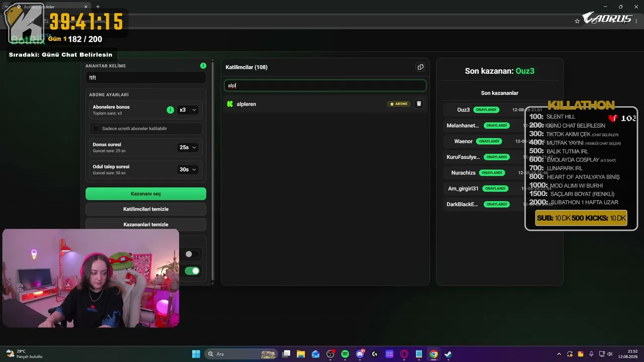Viewport: 644px width, 362px height.
Task: Click the ONAYLANDI badge next to Ouz3
Action: 486,110
